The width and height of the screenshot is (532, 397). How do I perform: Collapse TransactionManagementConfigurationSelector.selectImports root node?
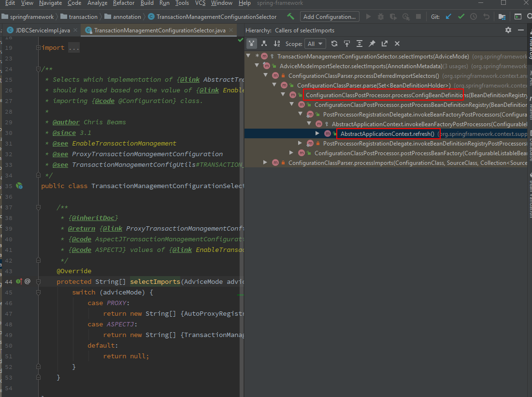(x=248, y=56)
